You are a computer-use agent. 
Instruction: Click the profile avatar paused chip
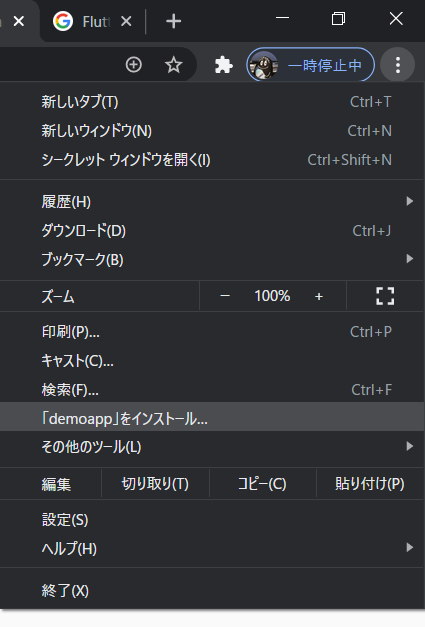coord(311,65)
